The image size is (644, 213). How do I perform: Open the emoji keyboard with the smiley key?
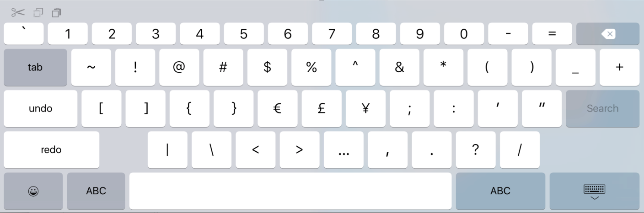pyautogui.click(x=33, y=191)
